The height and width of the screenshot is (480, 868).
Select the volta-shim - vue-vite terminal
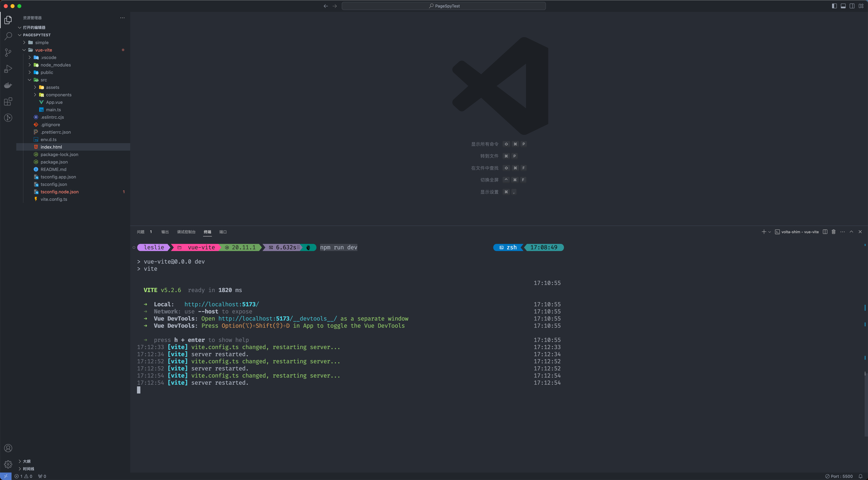[797, 232]
